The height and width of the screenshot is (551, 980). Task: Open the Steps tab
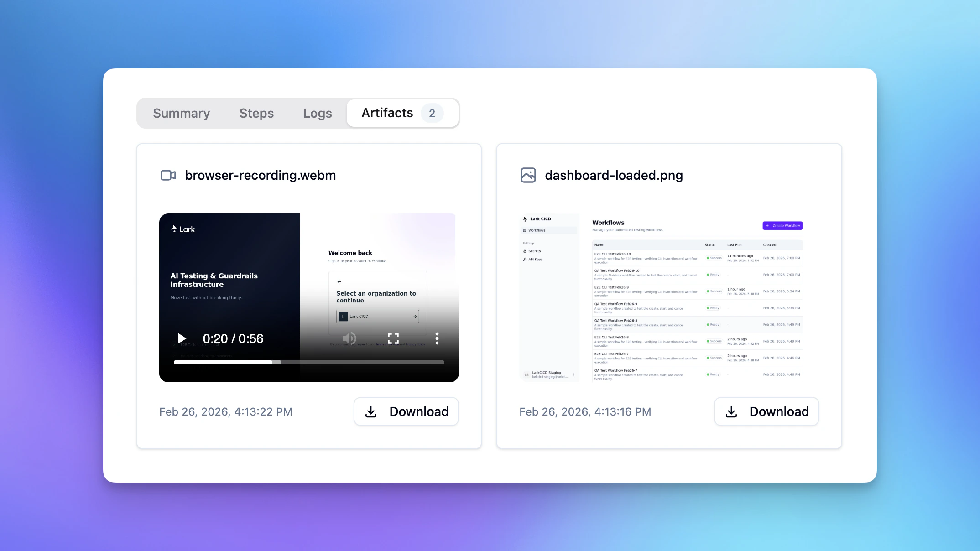pos(256,113)
